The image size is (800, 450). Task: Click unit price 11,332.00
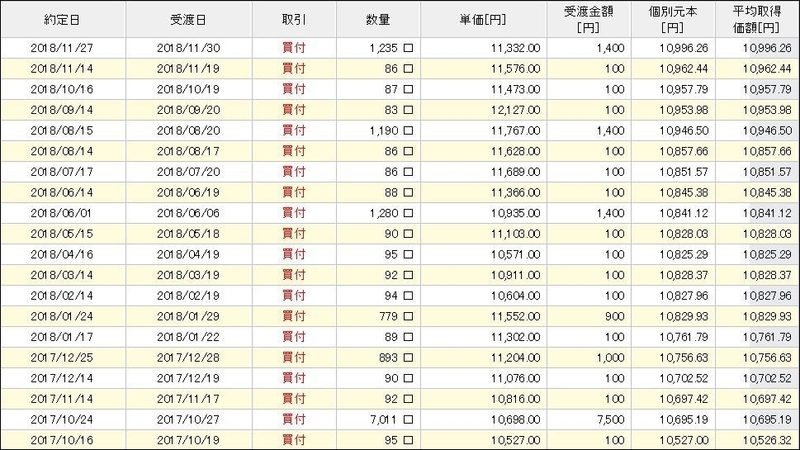515,48
